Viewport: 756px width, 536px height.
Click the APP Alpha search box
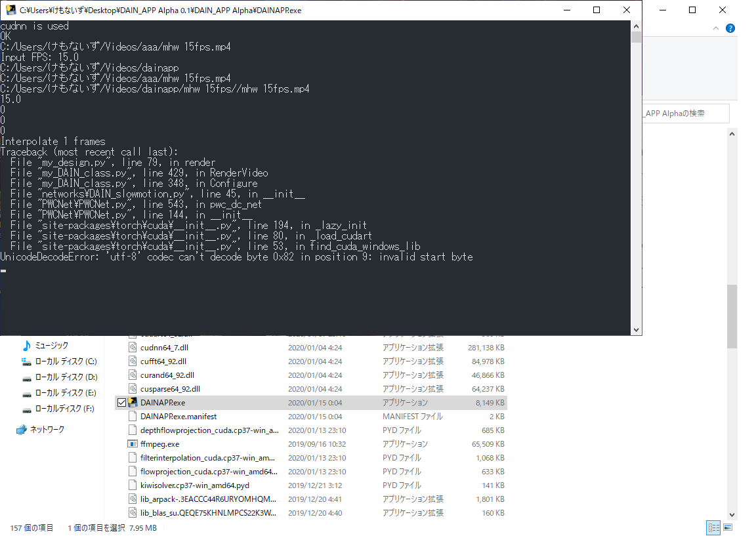pos(686,113)
